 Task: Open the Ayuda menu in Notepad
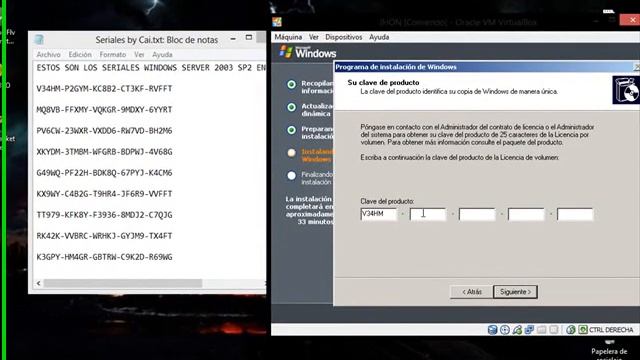(x=162, y=54)
